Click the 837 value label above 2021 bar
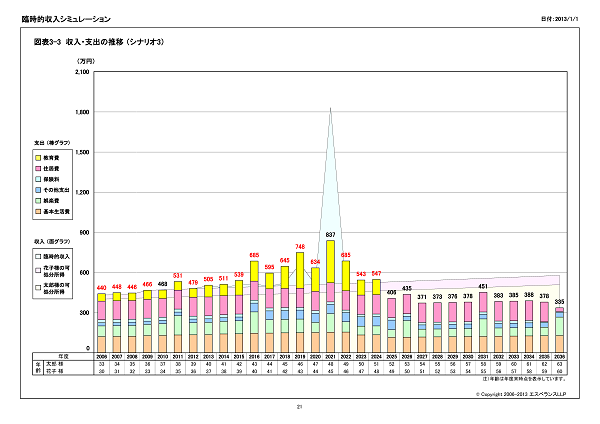This screenshot has height=424, width=600. click(x=330, y=233)
